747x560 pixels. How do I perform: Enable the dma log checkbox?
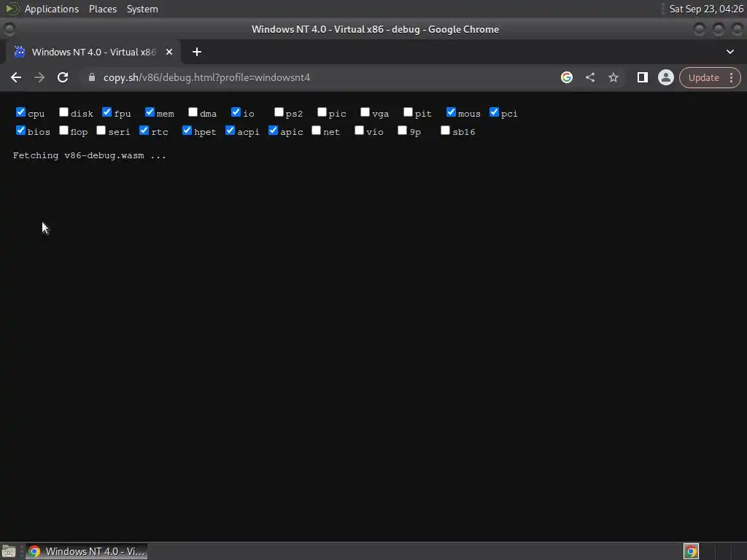pyautogui.click(x=193, y=112)
